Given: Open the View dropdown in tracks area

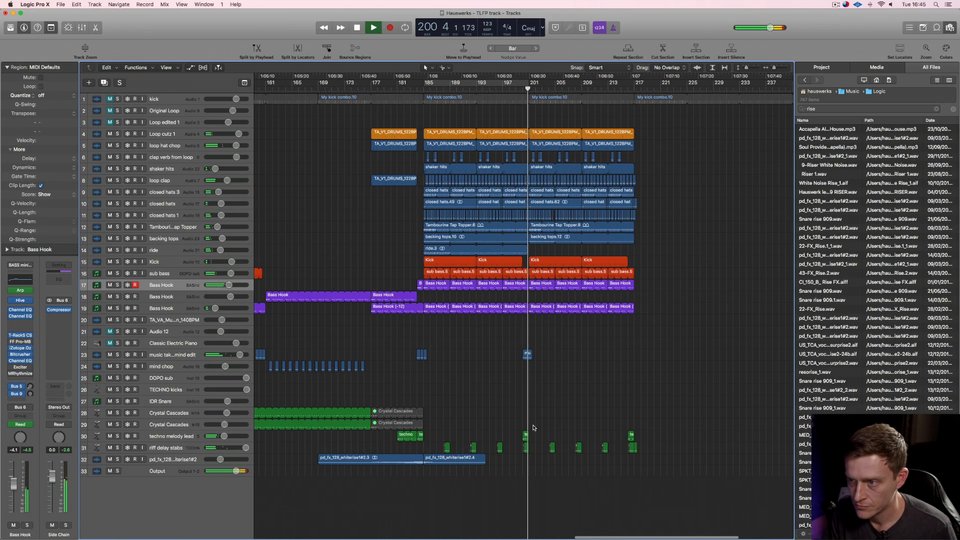Looking at the screenshot, I should point(168,67).
